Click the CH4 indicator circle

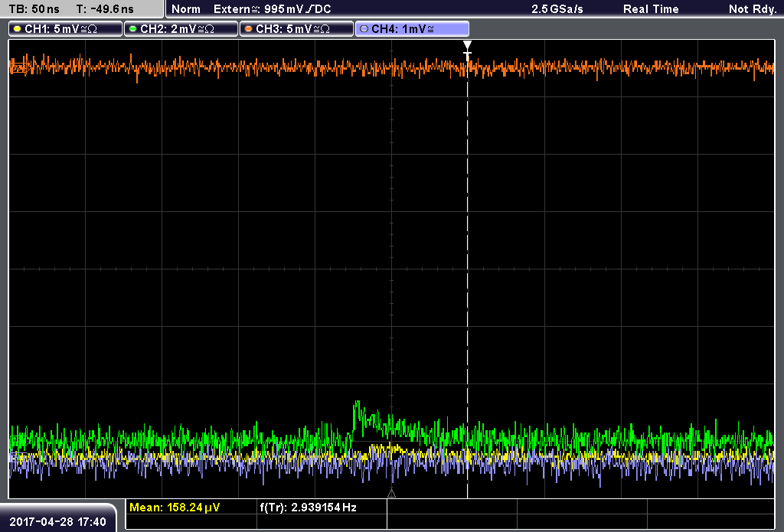pos(364,29)
